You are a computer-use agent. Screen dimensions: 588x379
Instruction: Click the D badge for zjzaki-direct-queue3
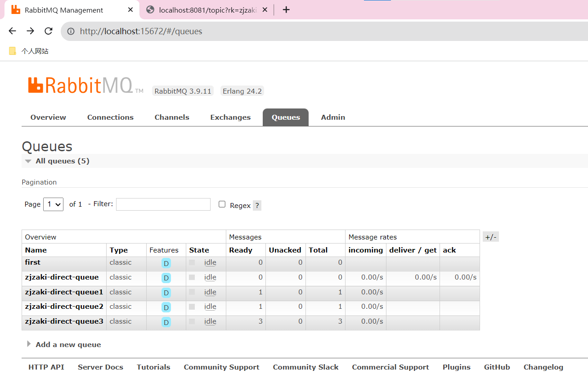[x=166, y=322]
